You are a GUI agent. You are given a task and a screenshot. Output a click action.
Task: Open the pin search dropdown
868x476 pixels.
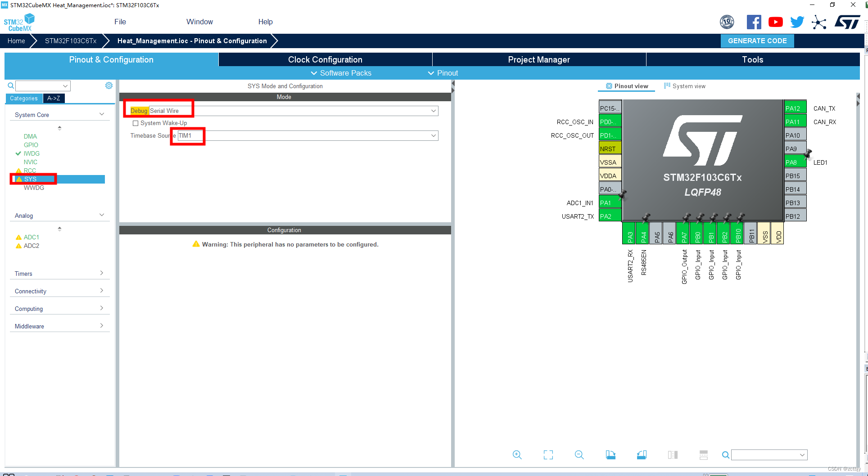pyautogui.click(x=802, y=455)
